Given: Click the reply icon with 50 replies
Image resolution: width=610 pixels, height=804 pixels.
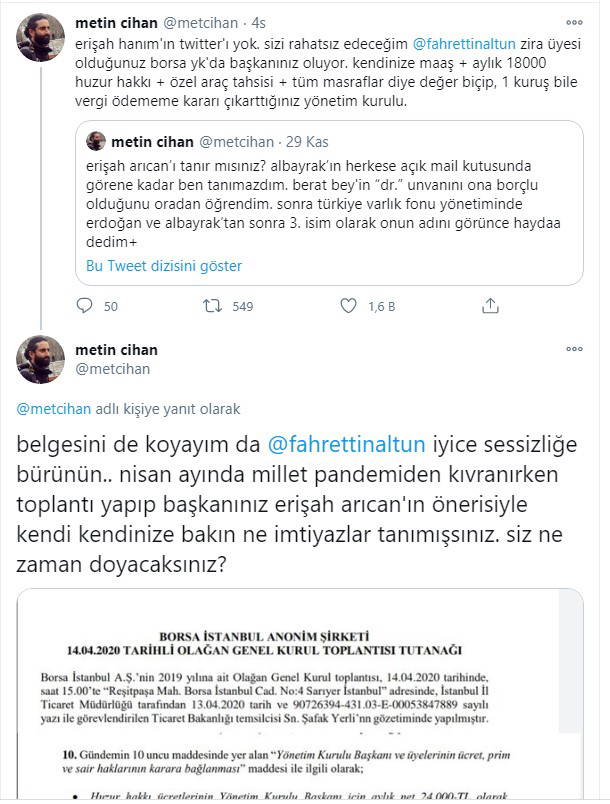Looking at the screenshot, I should pos(83,306).
